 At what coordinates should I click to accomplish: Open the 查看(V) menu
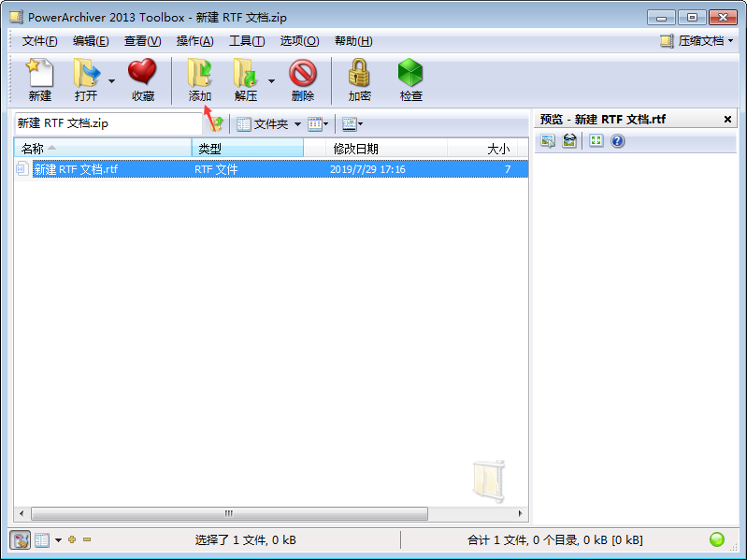tap(142, 41)
